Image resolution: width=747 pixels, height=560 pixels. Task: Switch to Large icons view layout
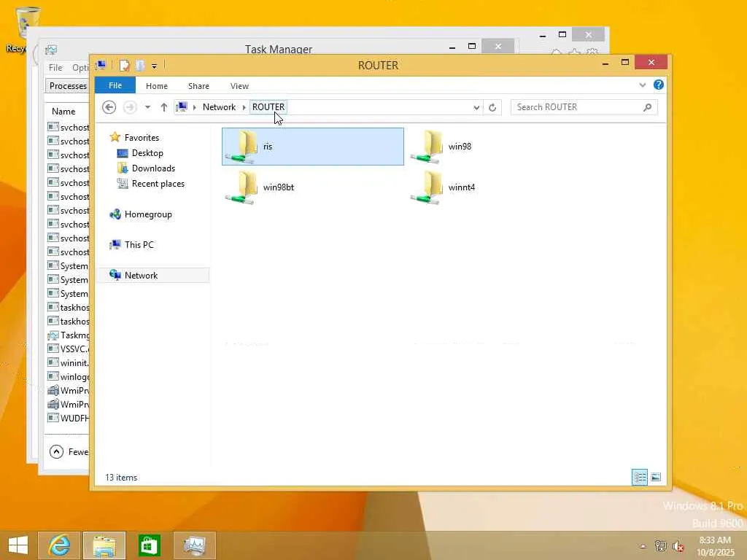[x=656, y=477]
